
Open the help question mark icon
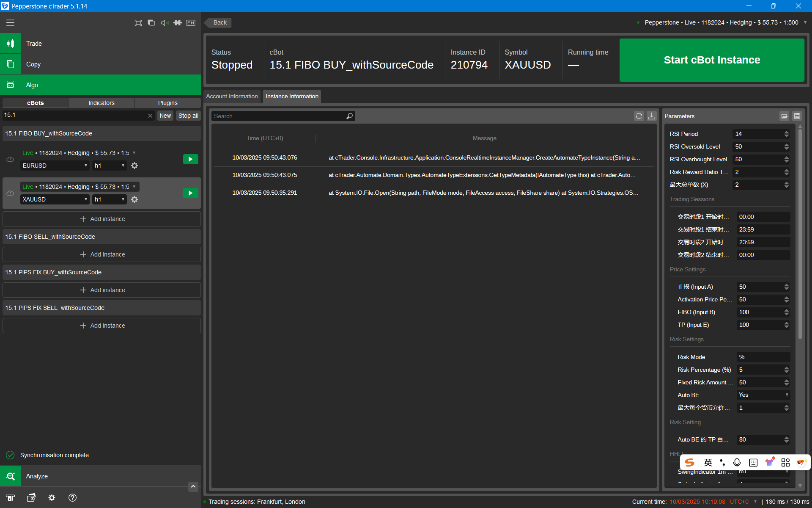73,498
